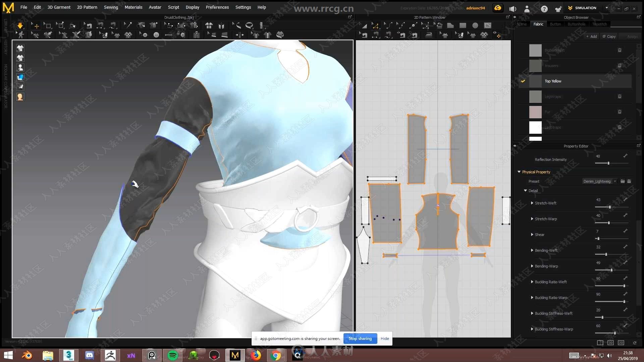Screen dimensions: 644x362
Task: Enable checkbox next to Top Yellow layer
Action: [523, 81]
